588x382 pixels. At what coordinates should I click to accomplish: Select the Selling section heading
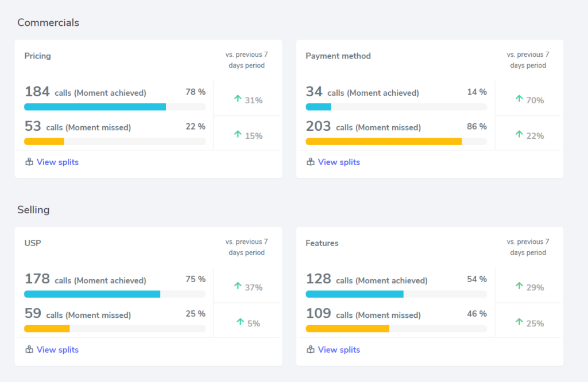[33, 210]
